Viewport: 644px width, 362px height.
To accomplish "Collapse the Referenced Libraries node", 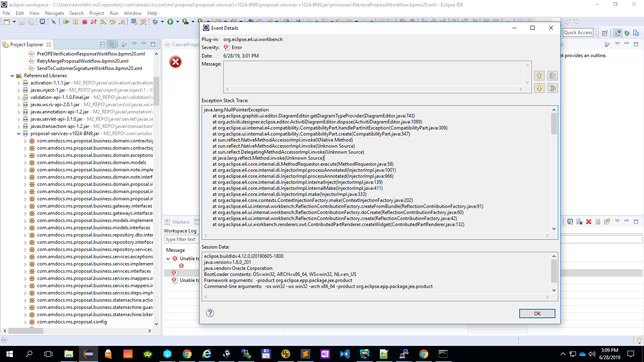I will (x=12, y=76).
